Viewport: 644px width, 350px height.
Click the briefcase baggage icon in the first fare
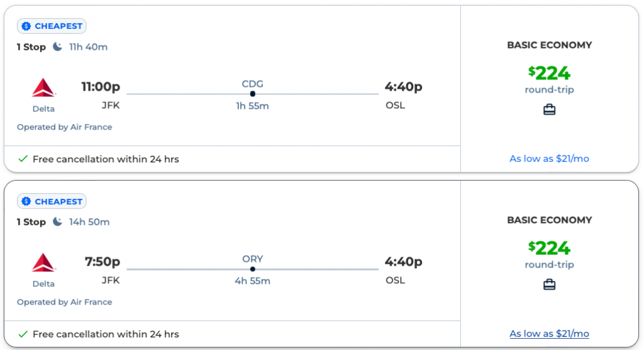[550, 110]
